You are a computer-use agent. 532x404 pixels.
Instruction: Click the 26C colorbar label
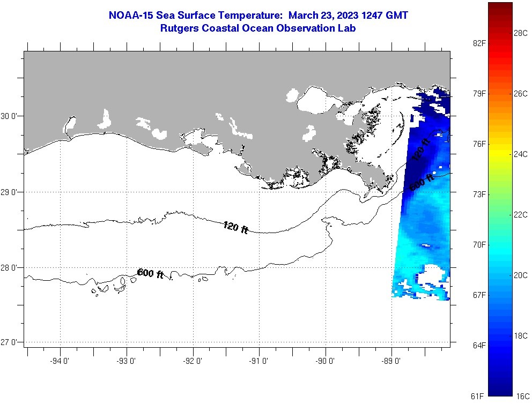click(x=521, y=94)
